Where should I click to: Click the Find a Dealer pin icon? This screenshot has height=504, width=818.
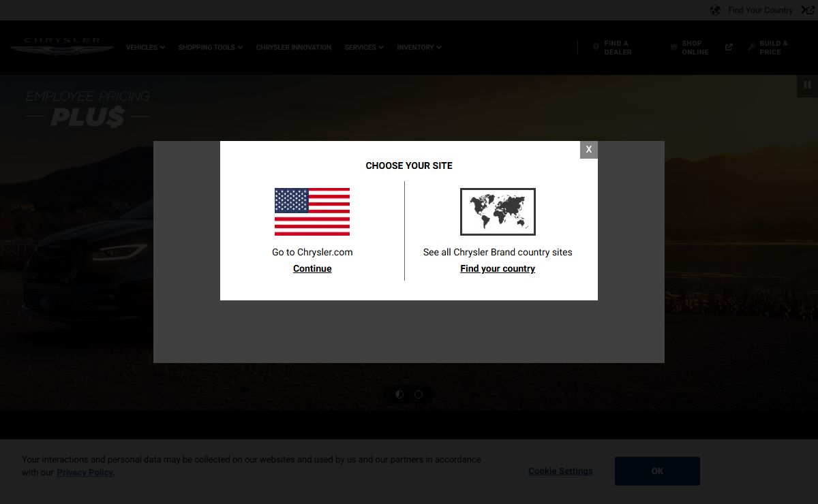(596, 47)
